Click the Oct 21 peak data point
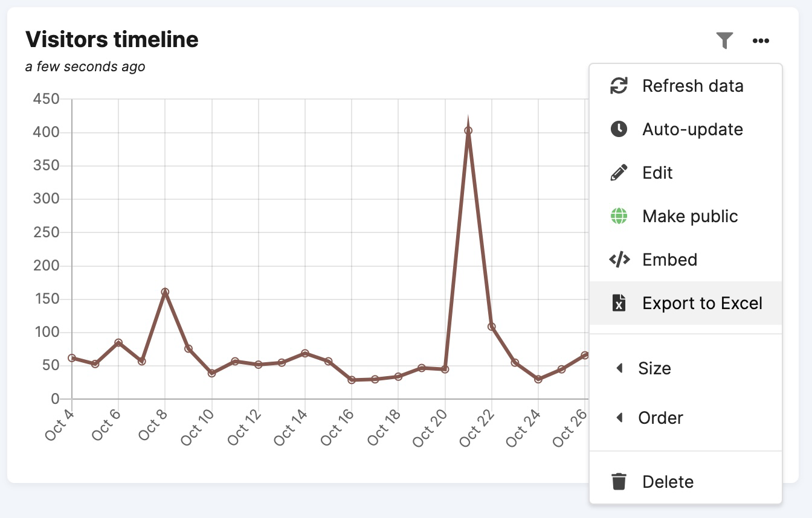This screenshot has width=812, height=518. click(x=468, y=130)
